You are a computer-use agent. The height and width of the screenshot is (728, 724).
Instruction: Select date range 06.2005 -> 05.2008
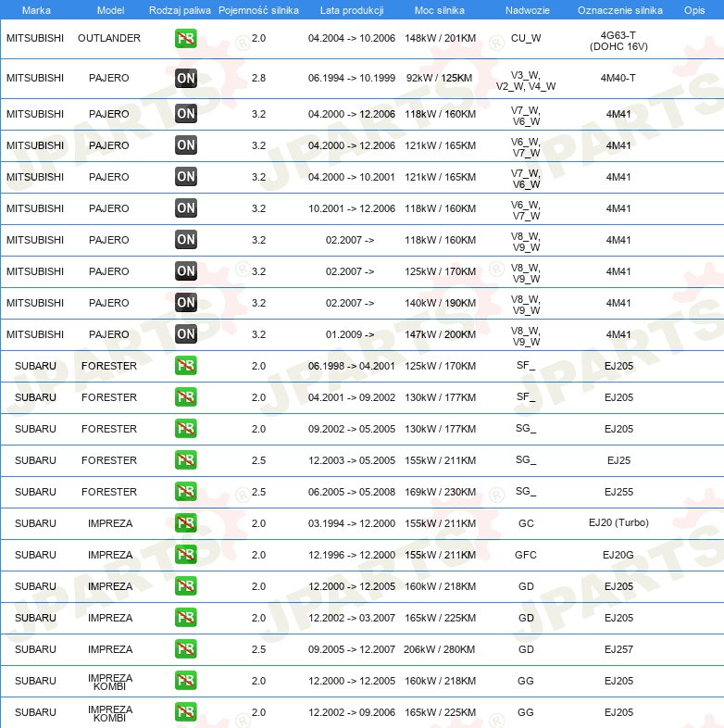click(x=352, y=492)
